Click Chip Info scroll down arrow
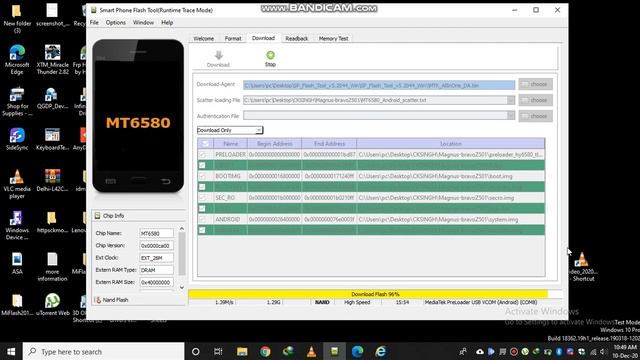This screenshot has width=640, height=360. (x=182, y=287)
